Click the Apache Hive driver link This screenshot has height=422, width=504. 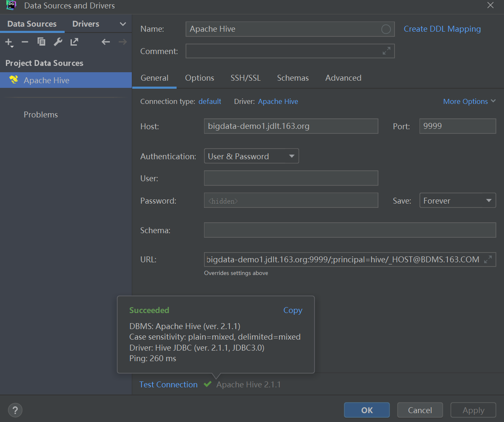[278, 101]
